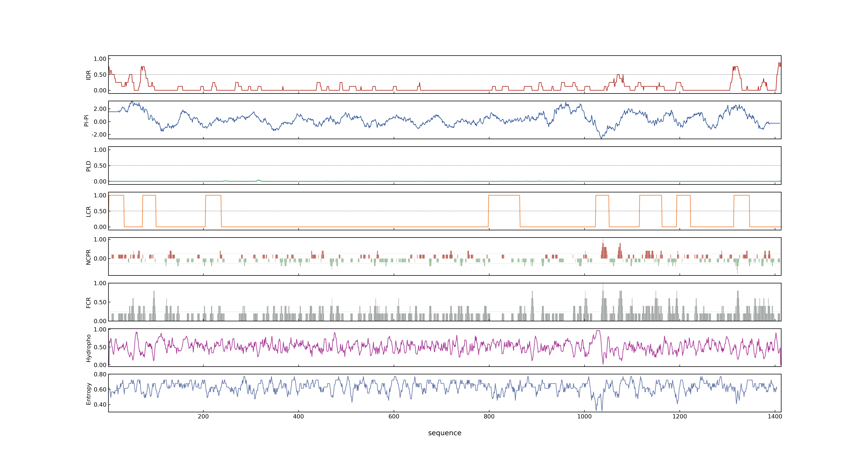This screenshot has width=868, height=463.
Task: Click the 1.00 tick of PLD panel
Action: 100,150
